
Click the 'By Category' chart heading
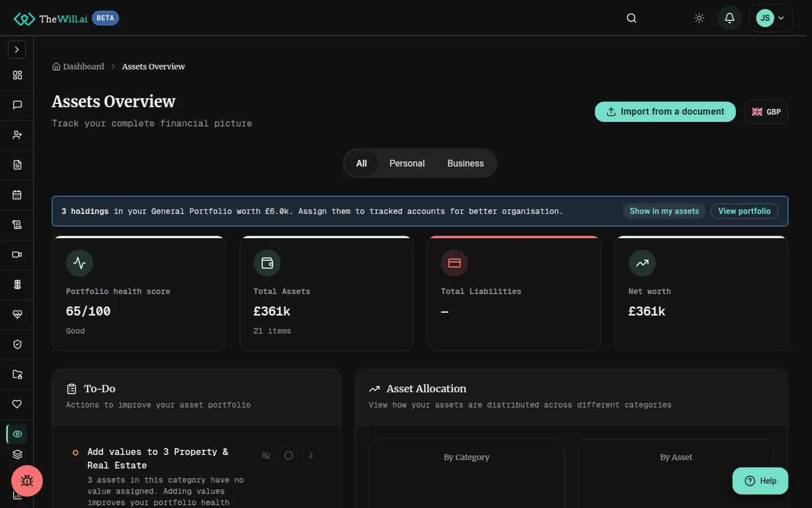coord(466,457)
